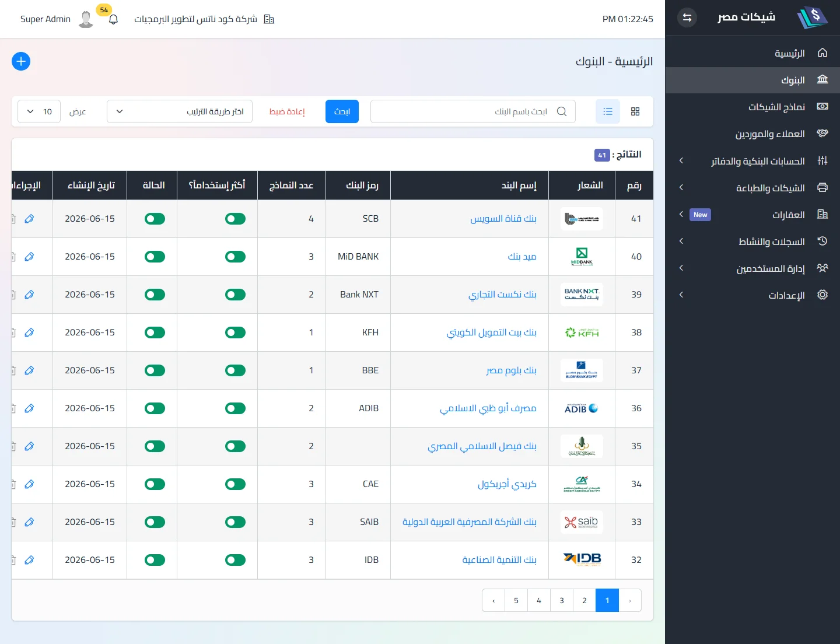Go to pagination page 3
The height and width of the screenshot is (644, 840).
562,600
